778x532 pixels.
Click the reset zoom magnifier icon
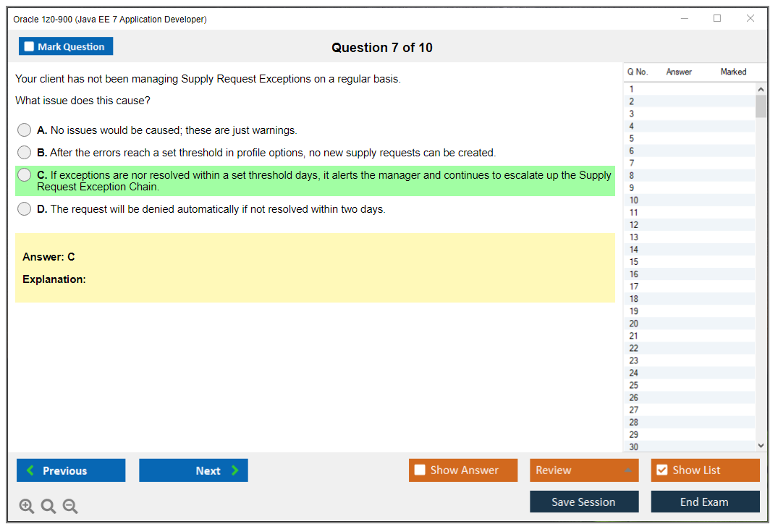(x=48, y=506)
